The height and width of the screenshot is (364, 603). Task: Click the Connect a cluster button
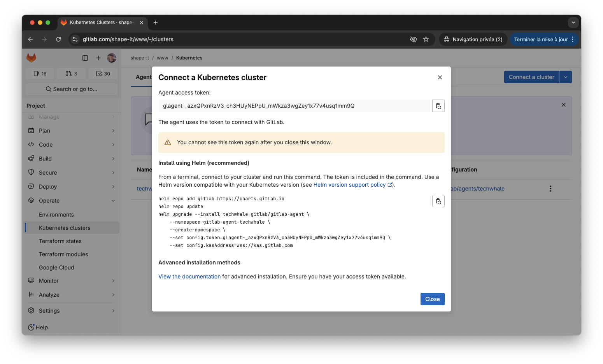[x=531, y=77]
